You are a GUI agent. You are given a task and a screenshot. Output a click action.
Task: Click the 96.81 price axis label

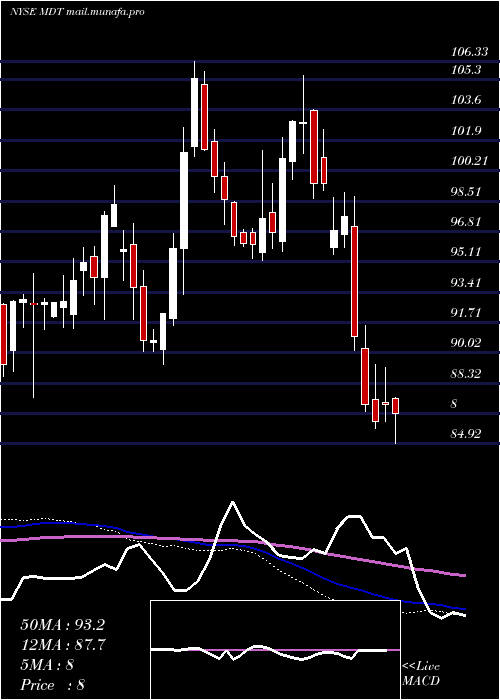pos(467,222)
